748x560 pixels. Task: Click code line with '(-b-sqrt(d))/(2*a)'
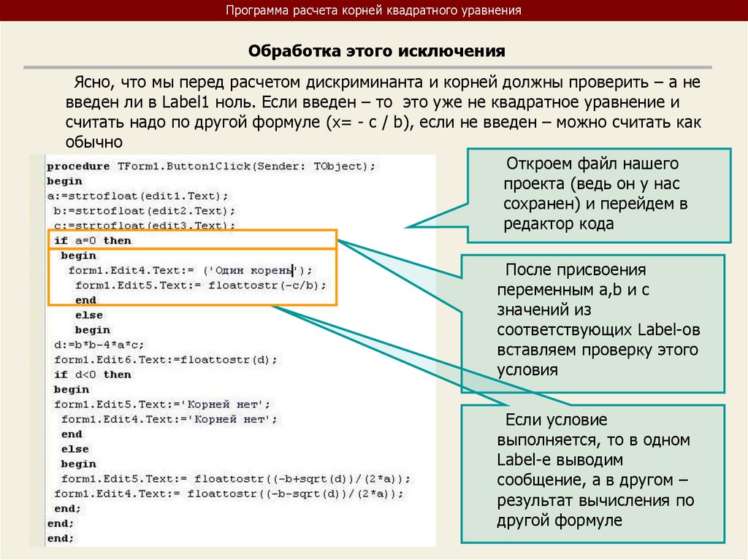pyautogui.click(x=229, y=494)
